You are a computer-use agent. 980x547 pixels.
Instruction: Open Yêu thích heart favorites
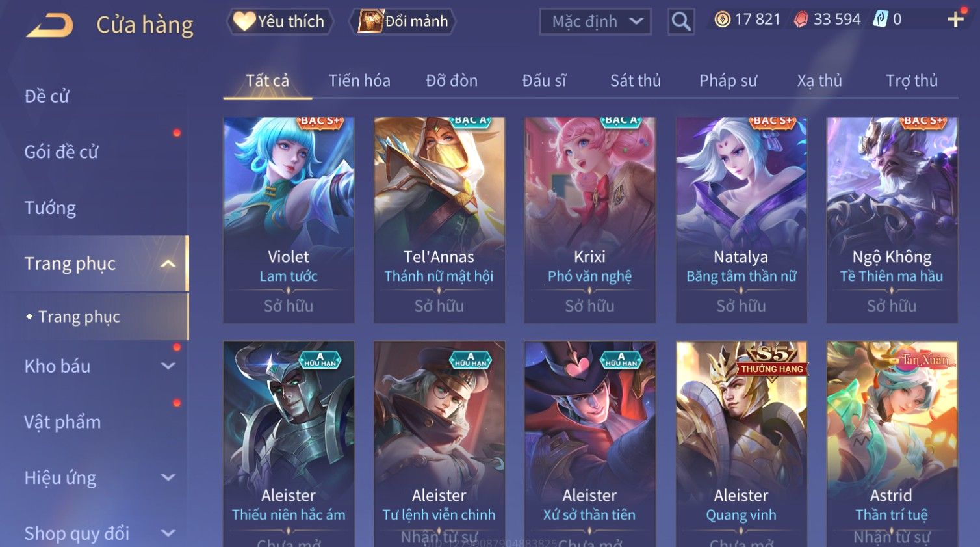click(279, 21)
